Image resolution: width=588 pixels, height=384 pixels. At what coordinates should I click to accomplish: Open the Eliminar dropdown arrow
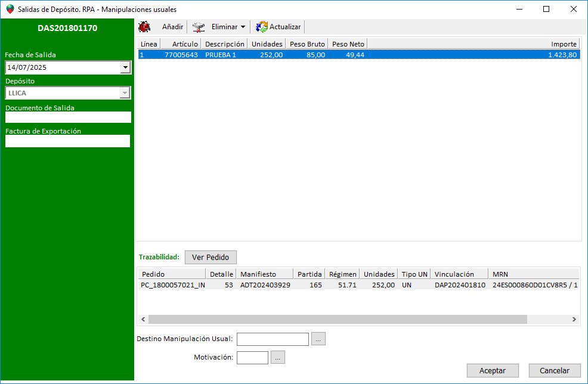243,27
